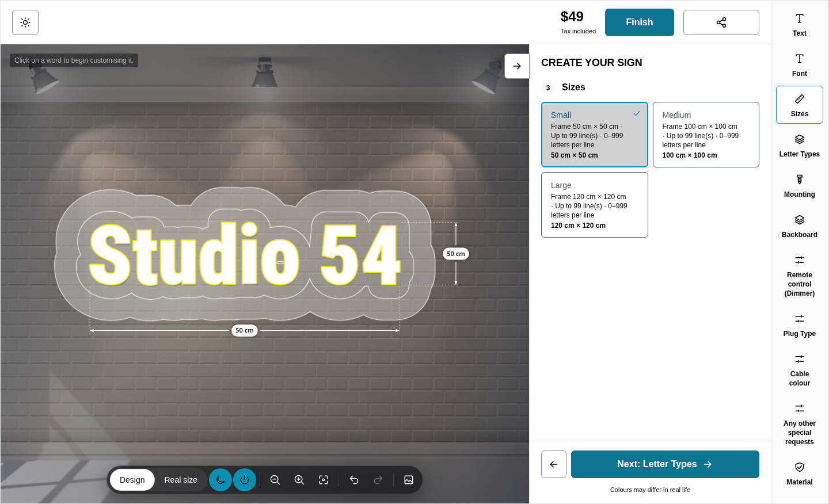The height and width of the screenshot is (504, 829).
Task: Open the Material step
Action: (800, 474)
